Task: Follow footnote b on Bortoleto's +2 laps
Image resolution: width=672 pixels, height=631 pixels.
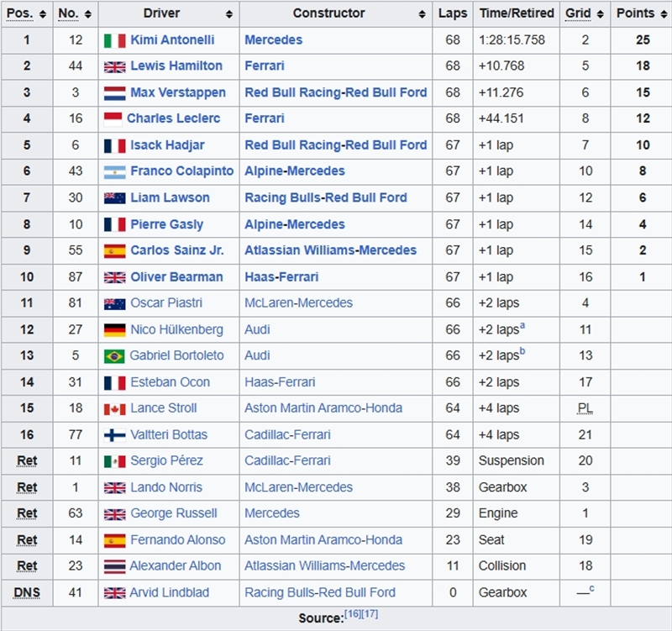Action: (522, 351)
